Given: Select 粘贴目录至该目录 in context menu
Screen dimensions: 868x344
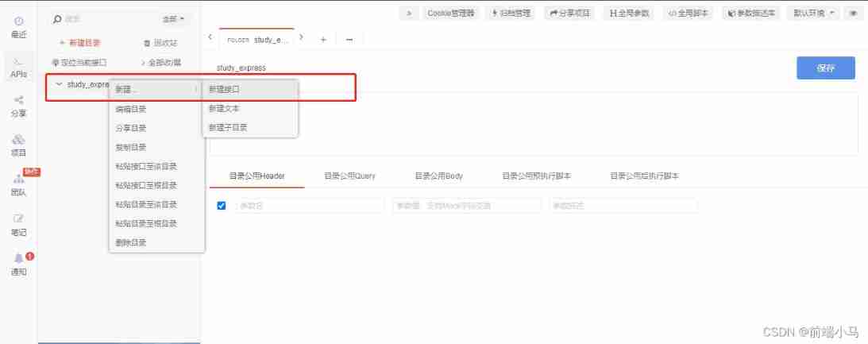Looking at the screenshot, I should point(156,204).
